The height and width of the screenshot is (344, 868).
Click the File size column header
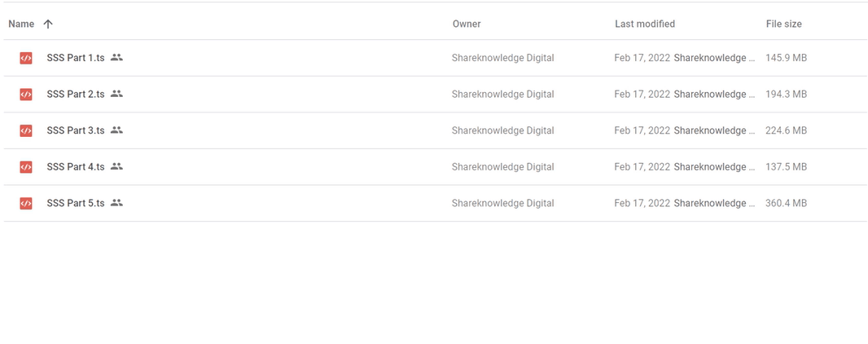[x=784, y=24]
